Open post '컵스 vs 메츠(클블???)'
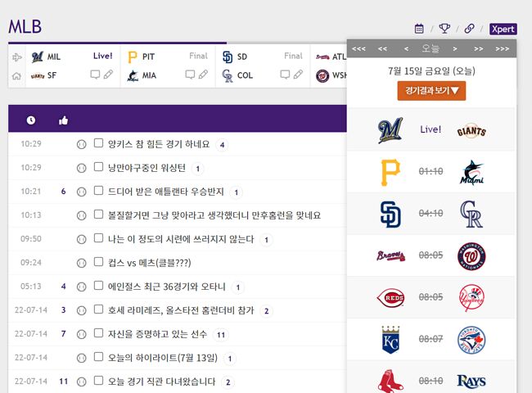The width and height of the screenshot is (532, 393). click(149, 263)
